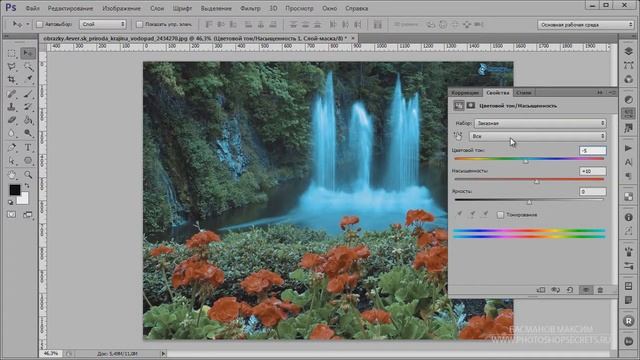This screenshot has height=360, width=640.
Task: Select the layer mask icon in the Properties panel
Action: point(471,106)
